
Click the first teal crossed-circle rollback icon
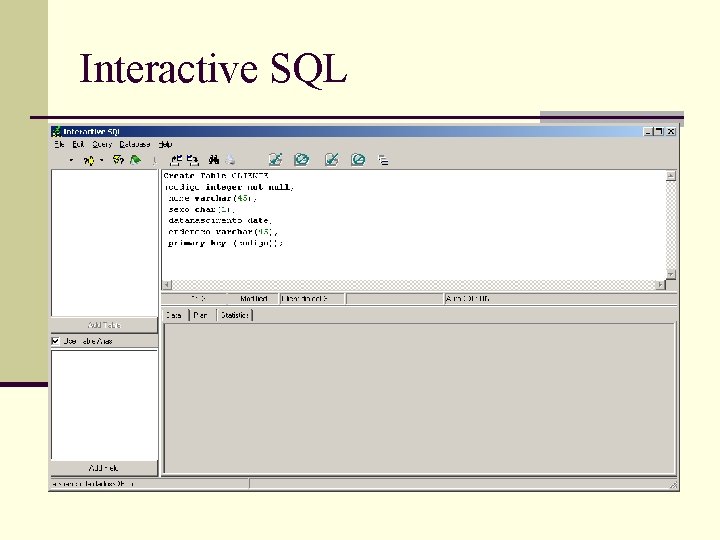pos(302,159)
